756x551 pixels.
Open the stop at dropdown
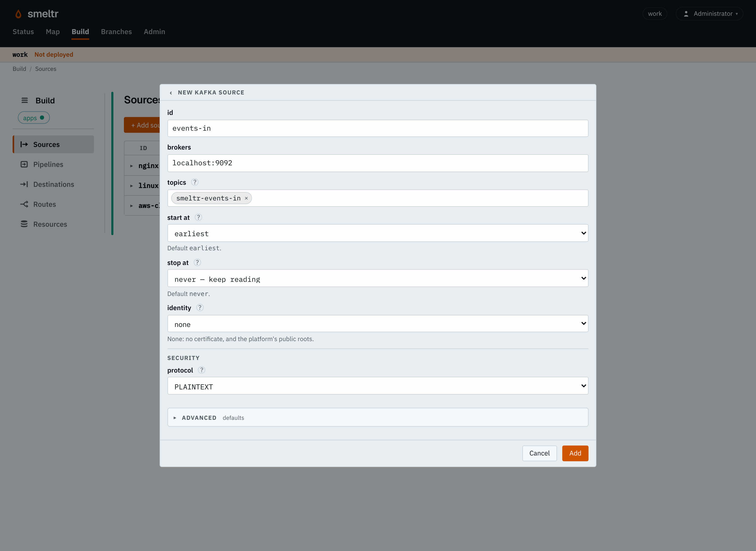378,278
